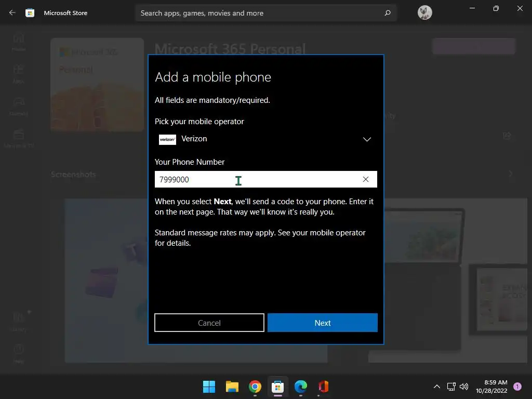The width and height of the screenshot is (532, 399).
Task: Click inside the phone number field
Action: [x=265, y=179]
